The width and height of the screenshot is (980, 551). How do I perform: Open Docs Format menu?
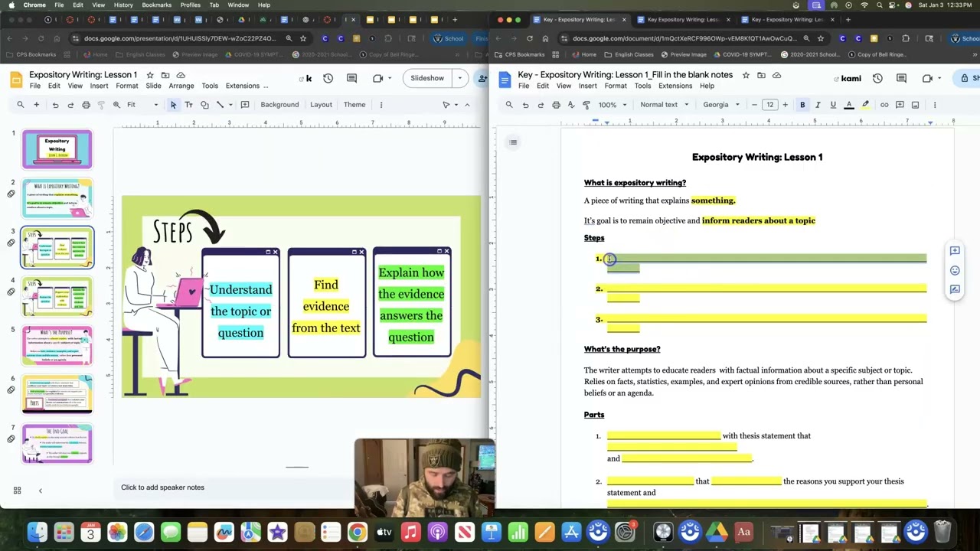[616, 86]
